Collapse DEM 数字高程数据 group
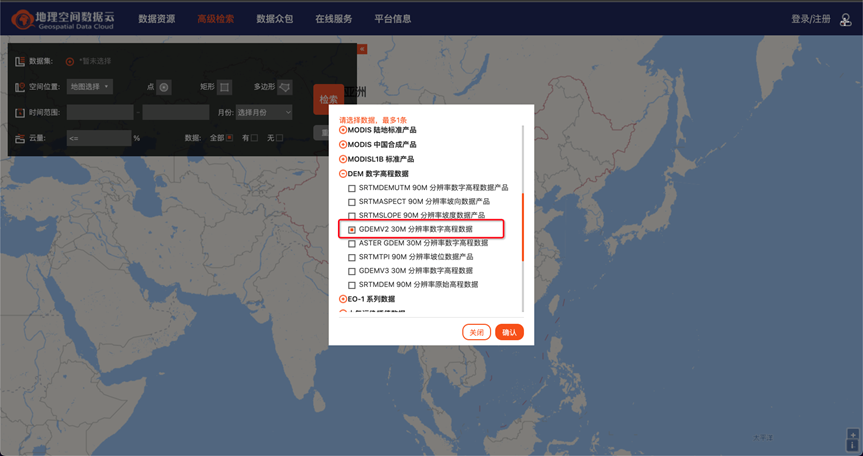This screenshot has height=456, width=863. click(x=343, y=174)
